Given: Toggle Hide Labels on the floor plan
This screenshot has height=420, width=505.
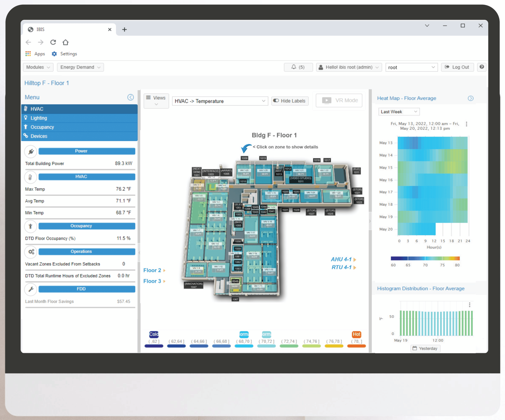Looking at the screenshot, I should click(x=290, y=101).
